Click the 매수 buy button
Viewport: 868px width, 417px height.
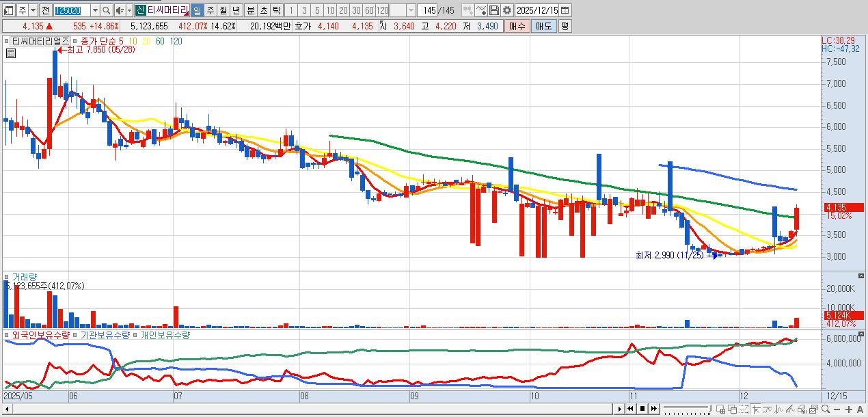517,26
